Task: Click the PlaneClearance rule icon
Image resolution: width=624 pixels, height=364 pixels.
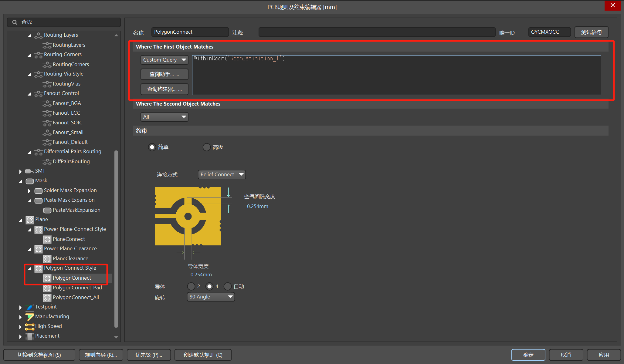Action: pos(47,259)
